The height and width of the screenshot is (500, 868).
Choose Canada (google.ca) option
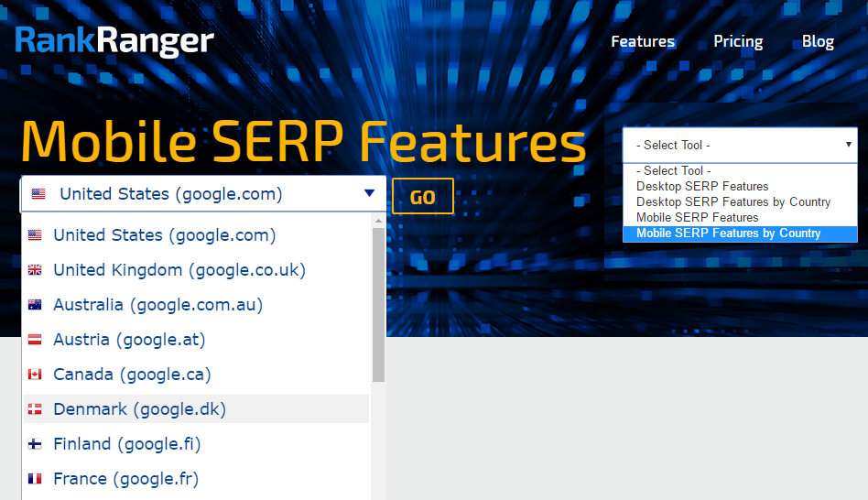pos(197,375)
